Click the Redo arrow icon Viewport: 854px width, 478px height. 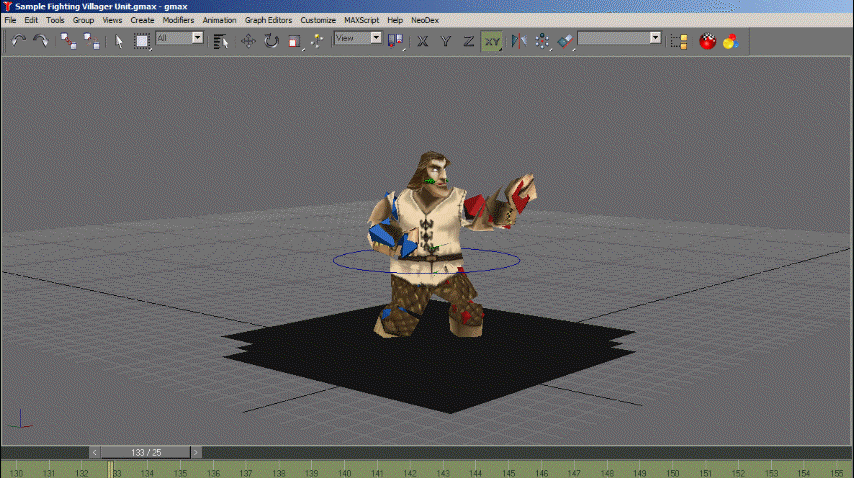coord(40,41)
